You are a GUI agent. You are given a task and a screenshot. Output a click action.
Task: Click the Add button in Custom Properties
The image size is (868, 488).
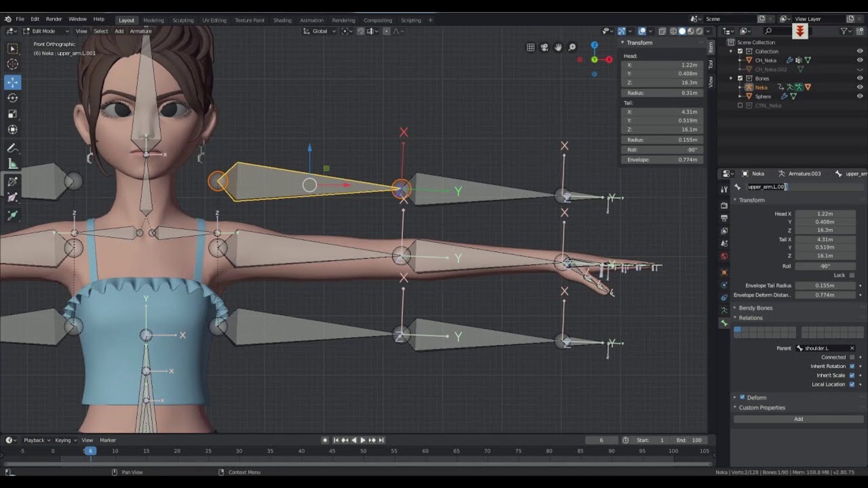coord(798,419)
